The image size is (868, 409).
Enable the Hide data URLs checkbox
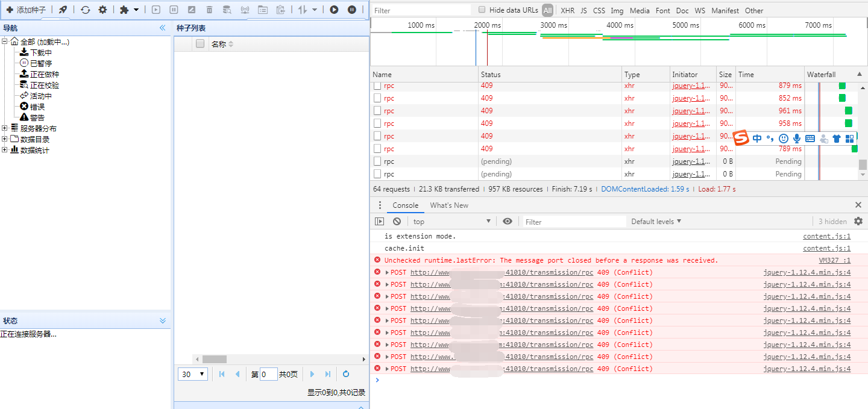[x=482, y=10]
